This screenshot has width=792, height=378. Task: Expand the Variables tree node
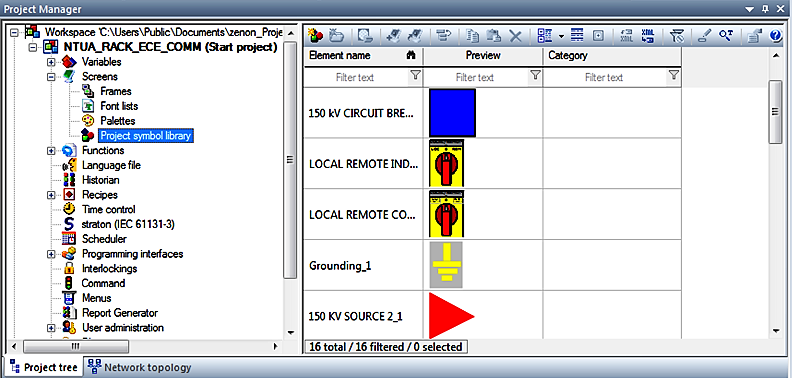(51, 62)
